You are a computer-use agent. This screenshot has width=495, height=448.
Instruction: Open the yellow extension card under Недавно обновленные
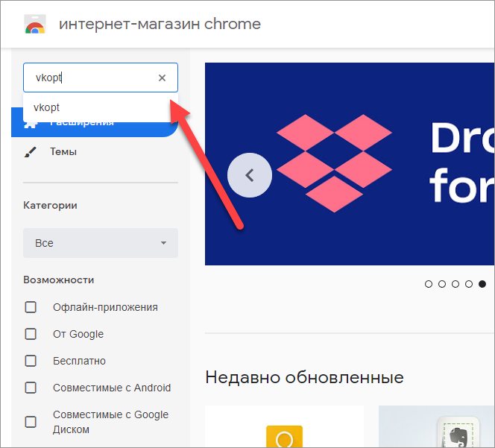(284, 426)
